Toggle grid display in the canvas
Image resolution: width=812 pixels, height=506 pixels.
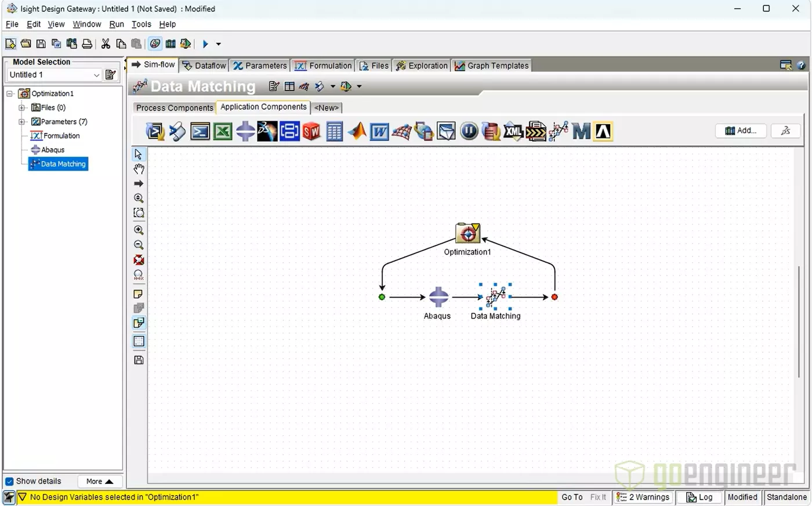tap(139, 341)
